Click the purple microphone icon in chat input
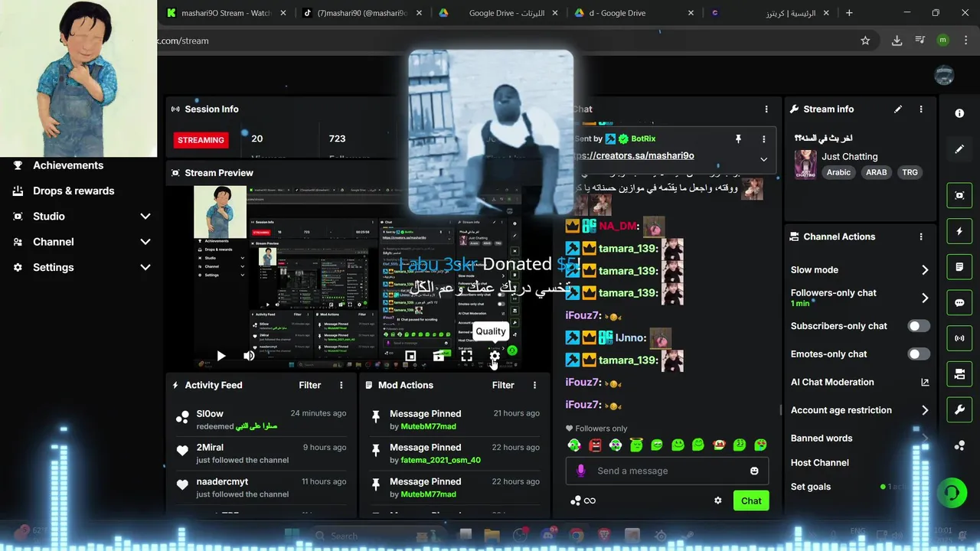 pos(580,471)
